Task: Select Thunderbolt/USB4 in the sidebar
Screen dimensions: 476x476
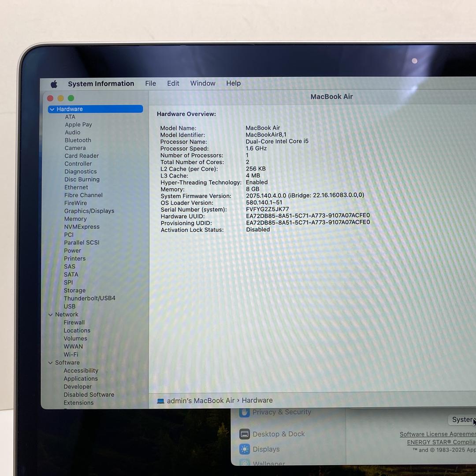Action: tap(89, 298)
